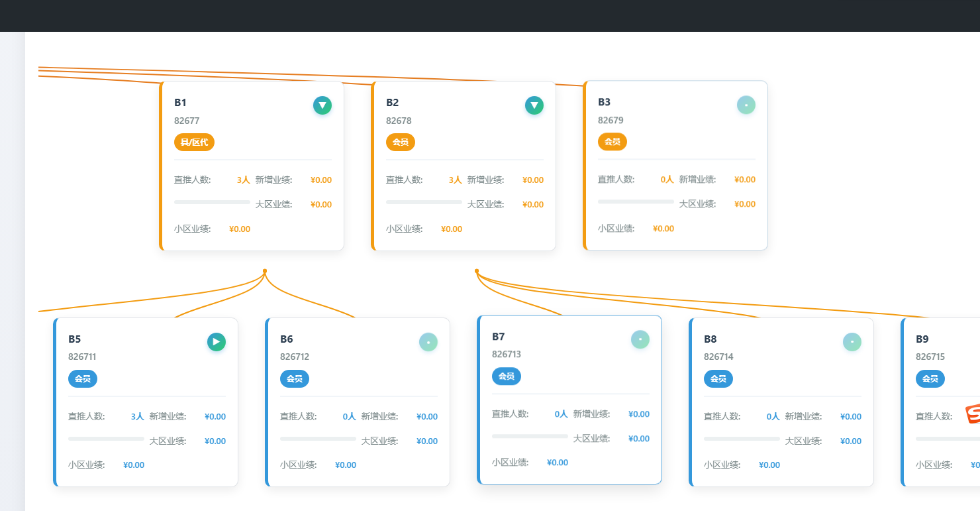Click the dot icon on B3 card

point(746,105)
